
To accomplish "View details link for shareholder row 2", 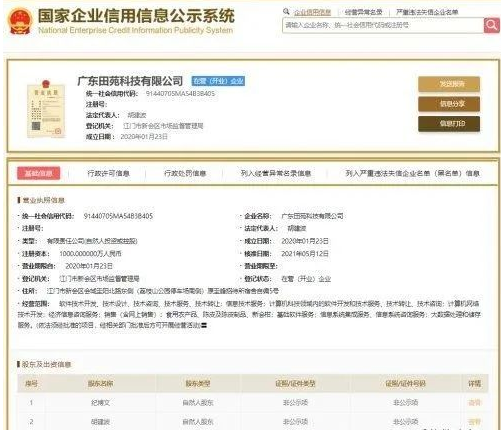I will 474,422.
